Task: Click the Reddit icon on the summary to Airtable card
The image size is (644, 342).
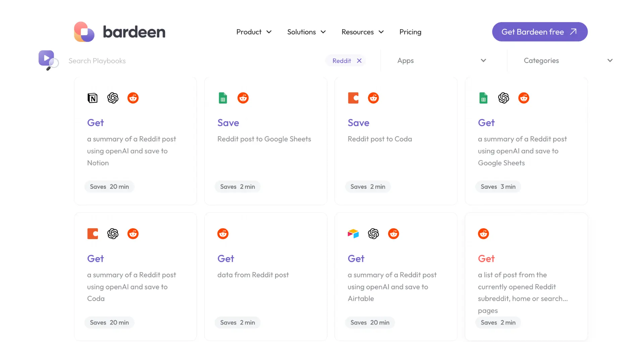Action: (x=394, y=234)
